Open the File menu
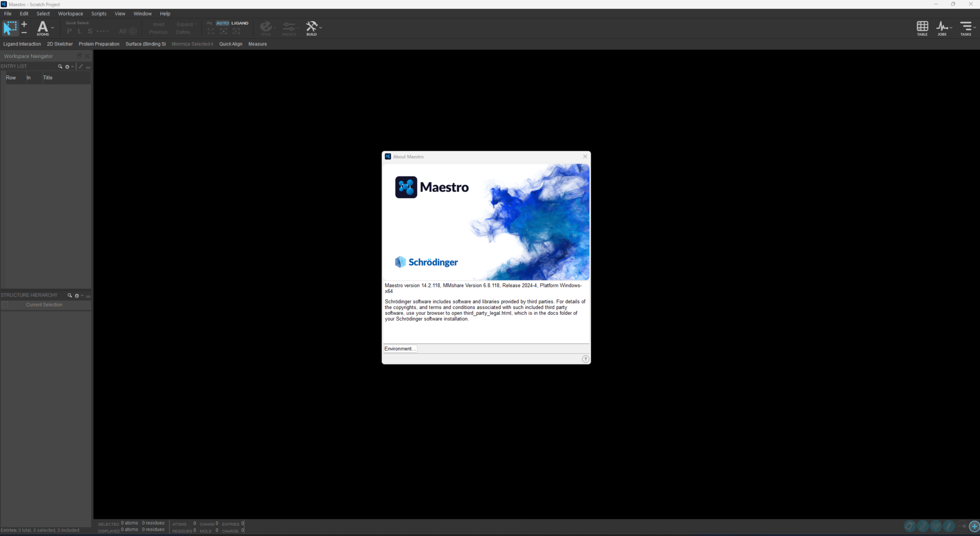 point(8,13)
